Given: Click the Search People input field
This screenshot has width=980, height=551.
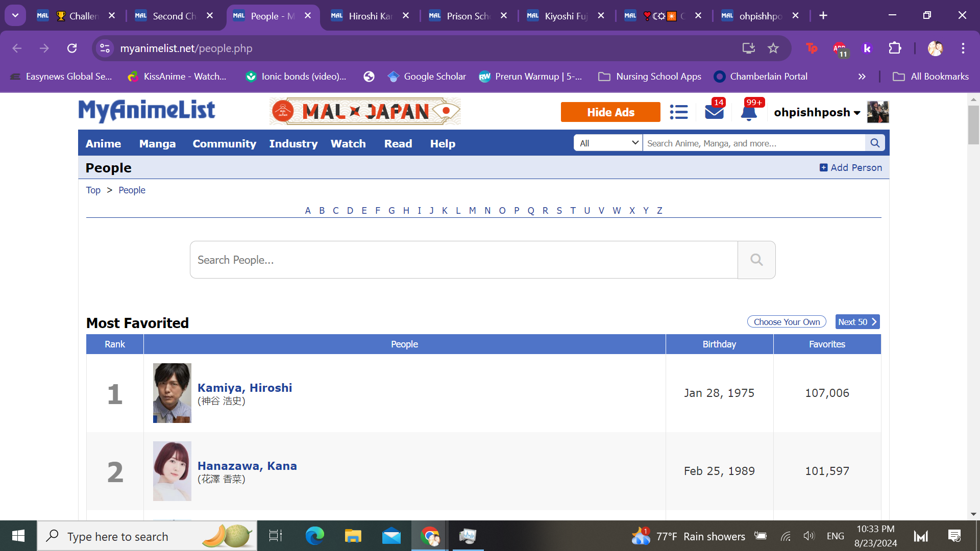Looking at the screenshot, I should pyautogui.click(x=463, y=260).
